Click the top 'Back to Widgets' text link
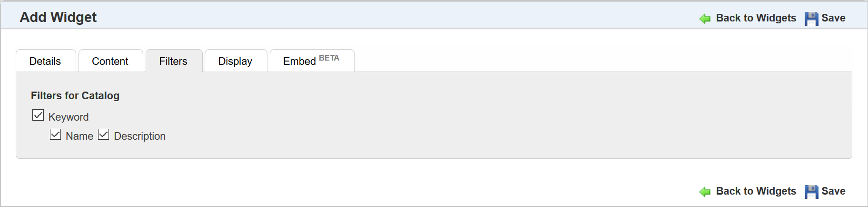Image resolution: width=868 pixels, height=207 pixels. pyautogui.click(x=756, y=18)
